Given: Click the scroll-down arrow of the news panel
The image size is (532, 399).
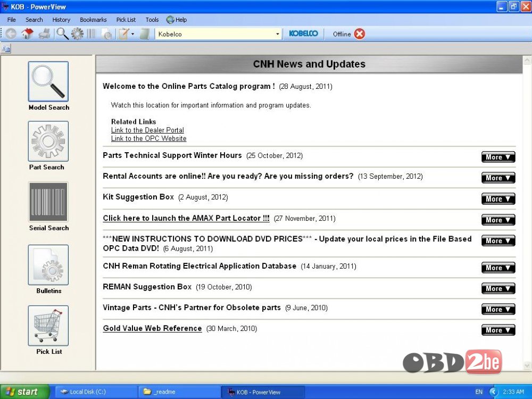Looking at the screenshot, I should (x=527, y=365).
